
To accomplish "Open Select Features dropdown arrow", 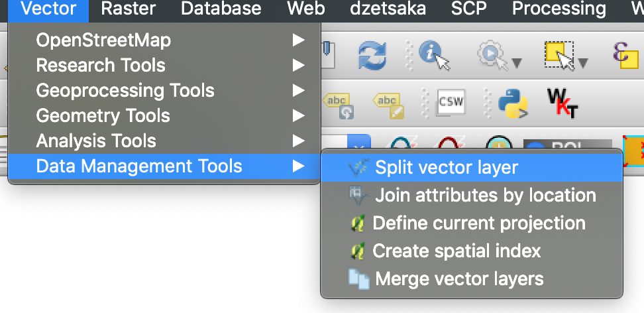I will (x=582, y=63).
